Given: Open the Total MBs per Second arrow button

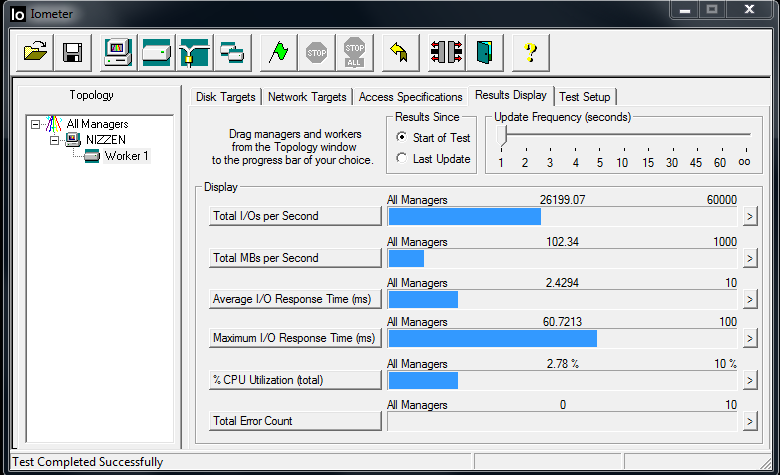Looking at the screenshot, I should coord(750,258).
